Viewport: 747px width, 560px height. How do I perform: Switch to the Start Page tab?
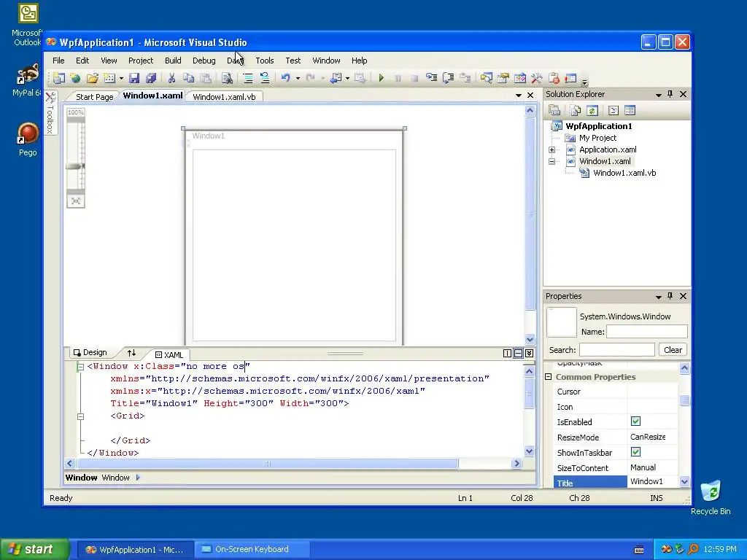click(x=94, y=97)
